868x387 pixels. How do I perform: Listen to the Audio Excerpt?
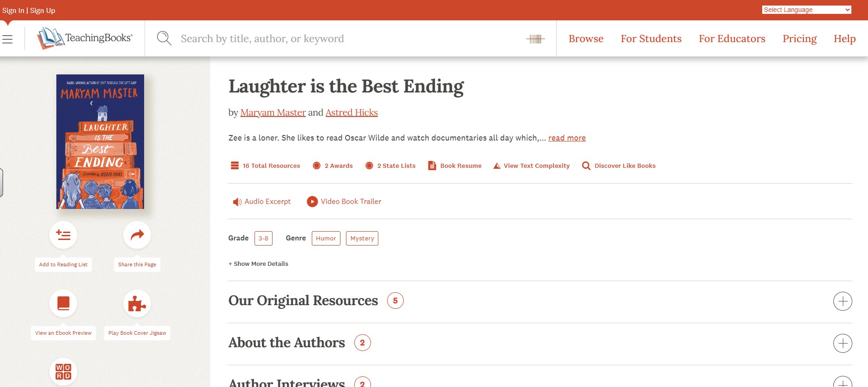[x=262, y=202]
